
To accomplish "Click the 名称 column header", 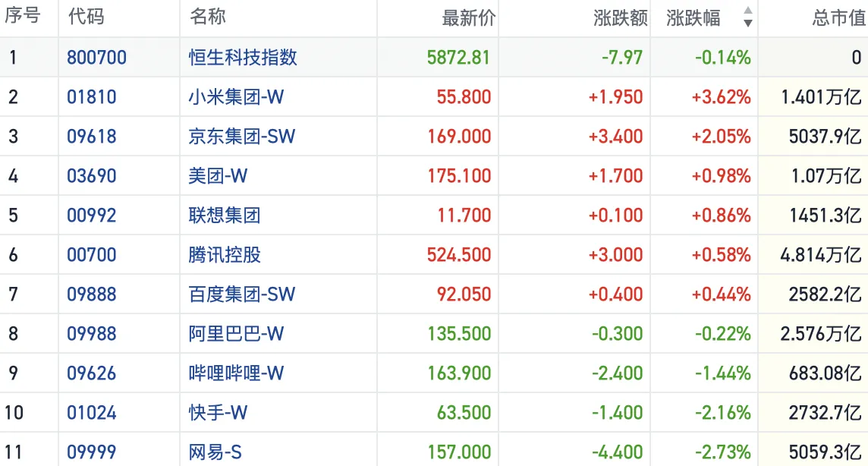I will point(208,17).
